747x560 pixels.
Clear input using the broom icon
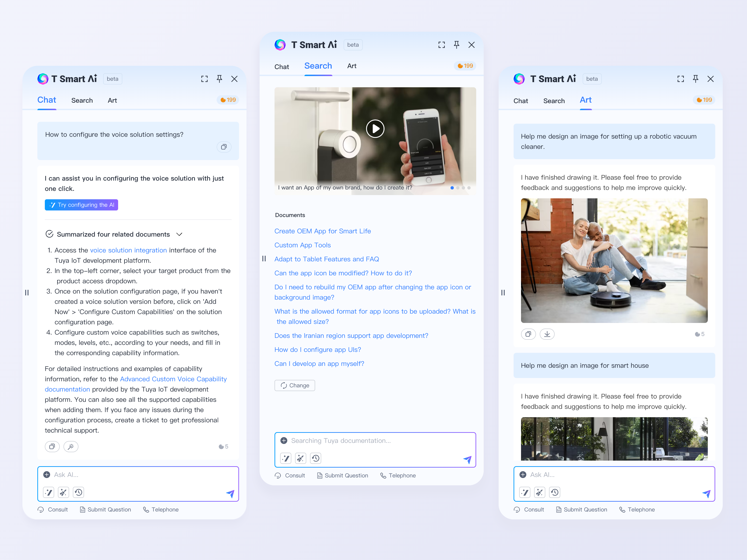click(63, 492)
